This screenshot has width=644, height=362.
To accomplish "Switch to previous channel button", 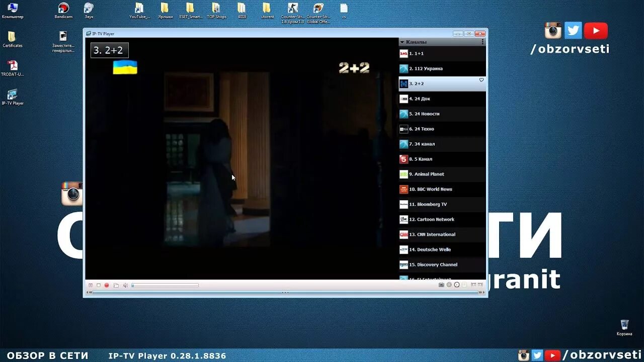I will [473, 285].
